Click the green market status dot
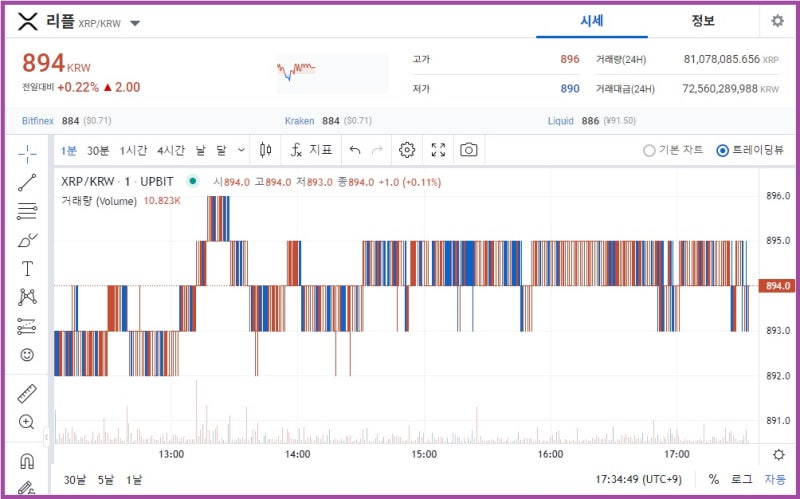The image size is (800, 499). pyautogui.click(x=192, y=181)
